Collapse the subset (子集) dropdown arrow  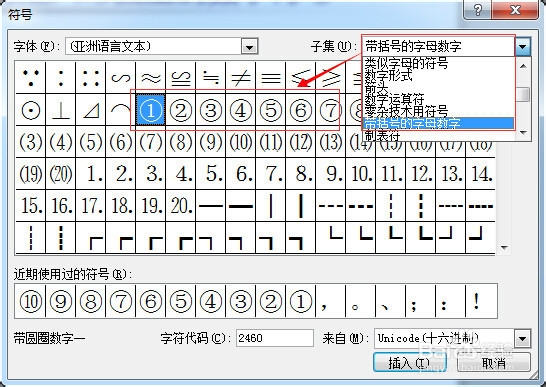tap(523, 46)
